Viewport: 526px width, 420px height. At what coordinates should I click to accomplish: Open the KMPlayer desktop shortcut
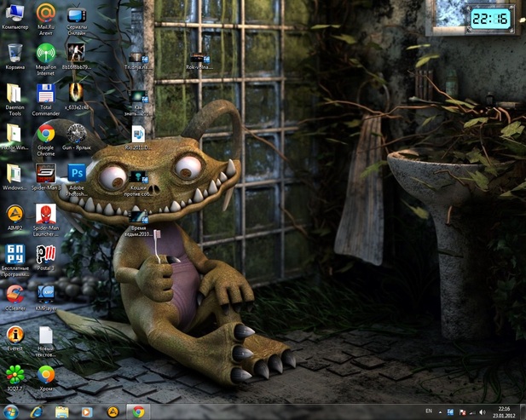(46, 297)
